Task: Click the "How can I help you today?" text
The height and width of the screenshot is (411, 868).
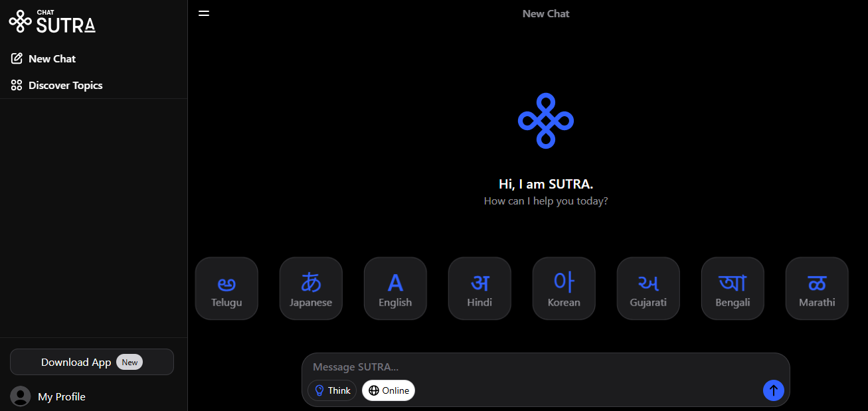Action: [x=546, y=201]
